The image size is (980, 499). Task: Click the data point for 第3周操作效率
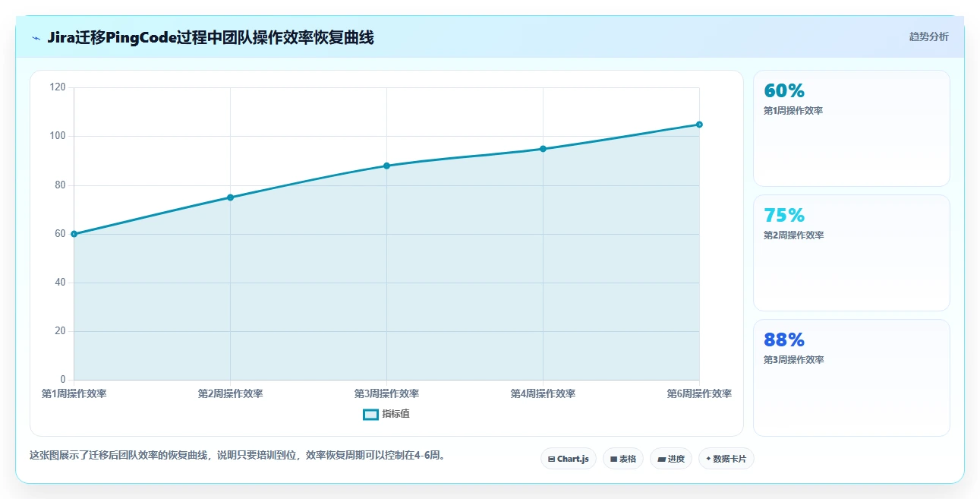(x=386, y=166)
